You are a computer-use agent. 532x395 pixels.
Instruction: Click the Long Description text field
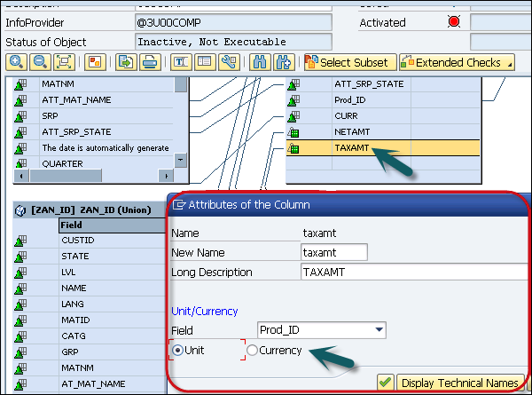pyautogui.click(x=412, y=272)
